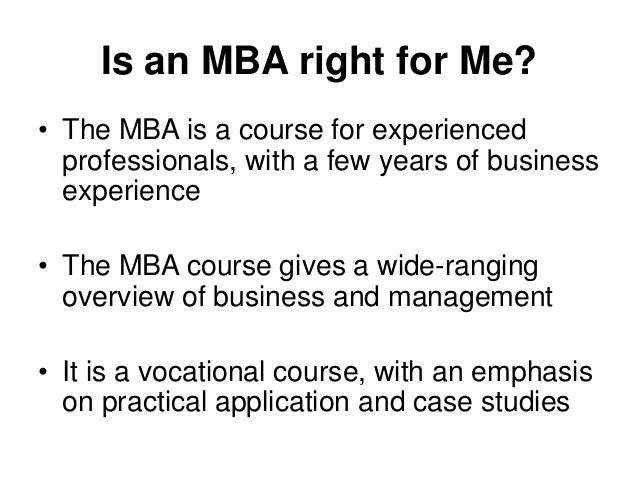638x479 pixels.
Task: Click the word 'experienced' in first bullet
Action: (x=449, y=131)
